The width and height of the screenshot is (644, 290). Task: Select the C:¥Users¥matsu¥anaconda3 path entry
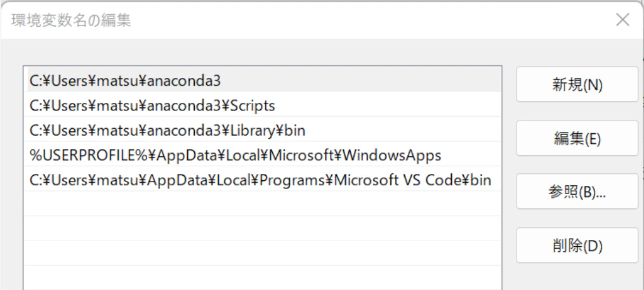coord(262,81)
